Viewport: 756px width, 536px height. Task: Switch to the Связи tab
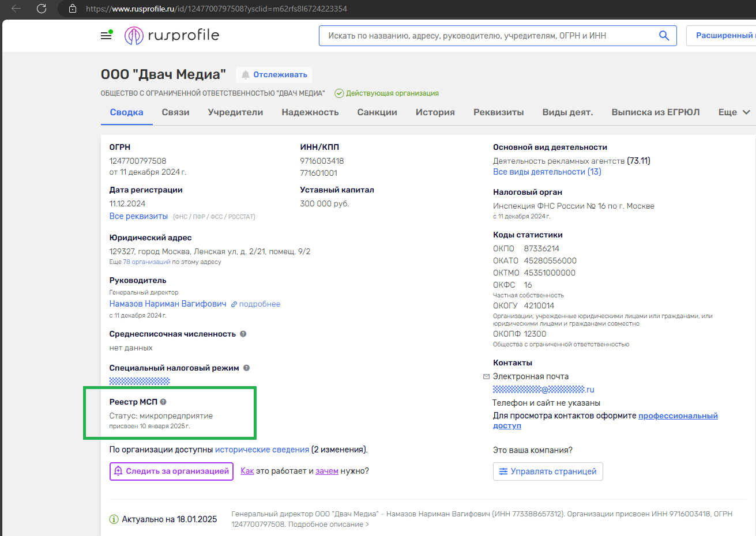pos(175,112)
